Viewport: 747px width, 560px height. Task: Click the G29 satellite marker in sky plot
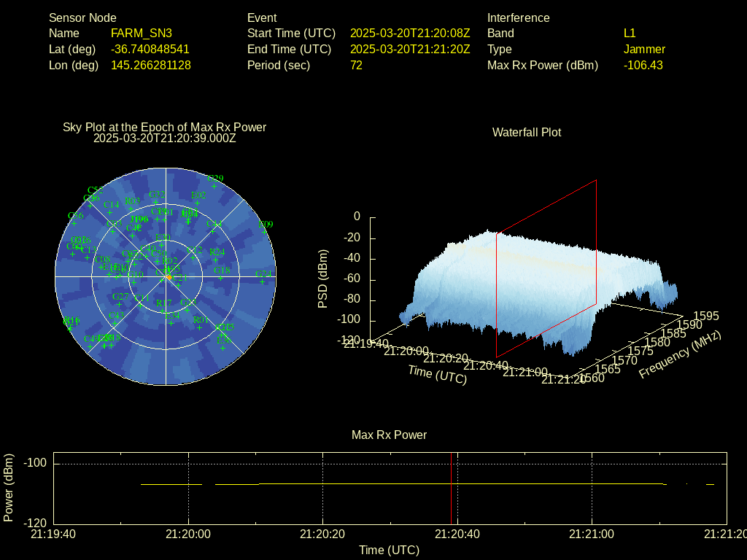click(x=214, y=186)
